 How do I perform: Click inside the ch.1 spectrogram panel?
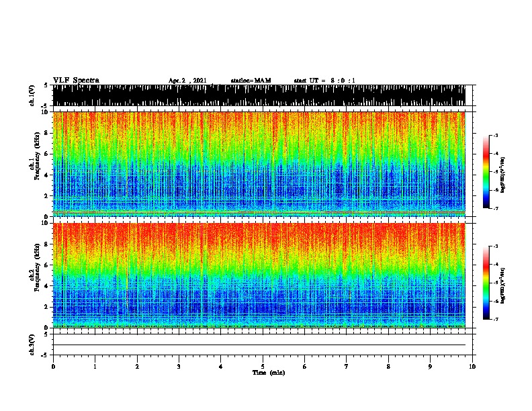pos(259,164)
